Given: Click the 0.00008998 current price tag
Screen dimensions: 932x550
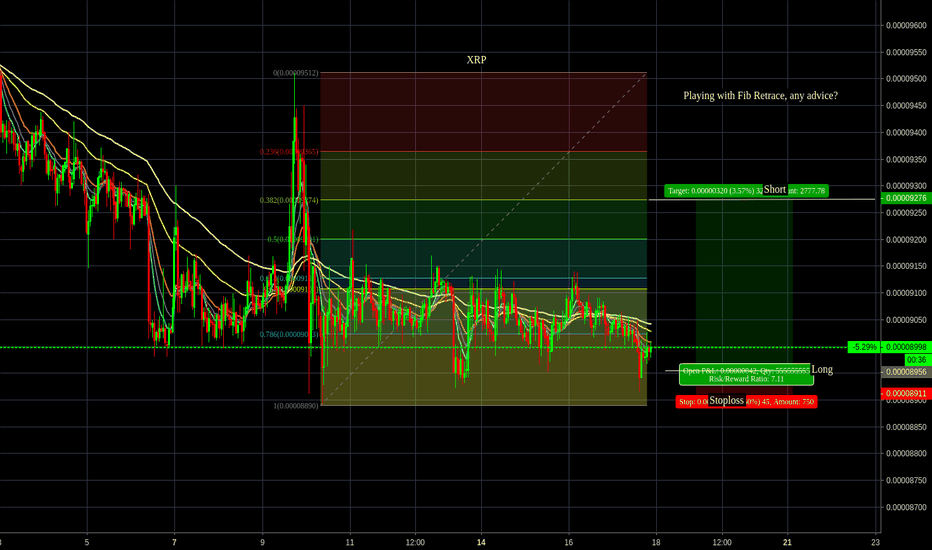Looking at the screenshot, I should (x=906, y=347).
